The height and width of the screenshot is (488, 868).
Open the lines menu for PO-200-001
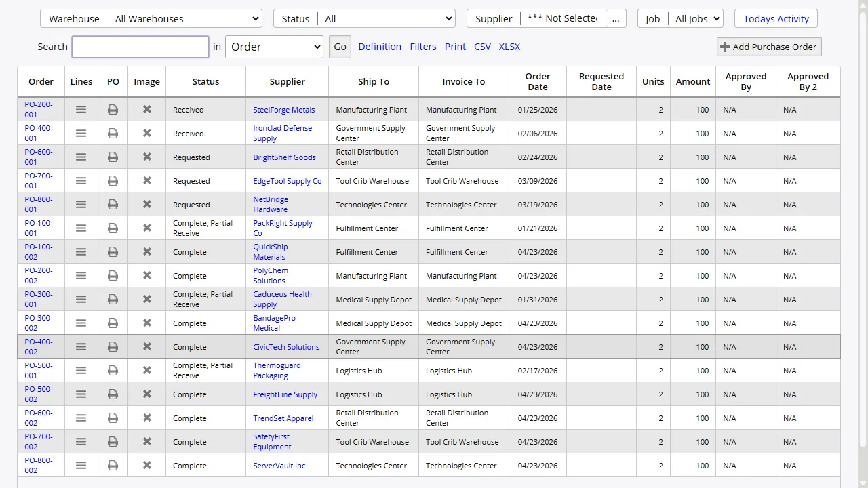81,109
